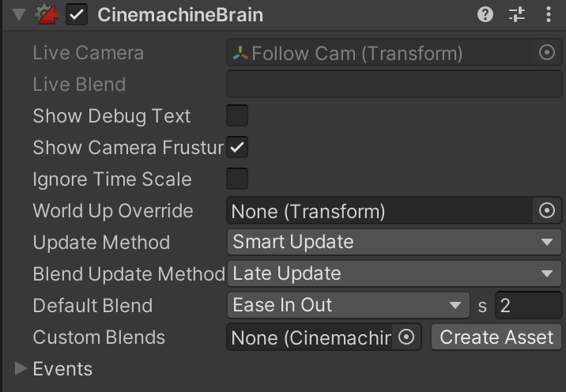
Task: Open Custom Blends object picker
Action: (406, 337)
